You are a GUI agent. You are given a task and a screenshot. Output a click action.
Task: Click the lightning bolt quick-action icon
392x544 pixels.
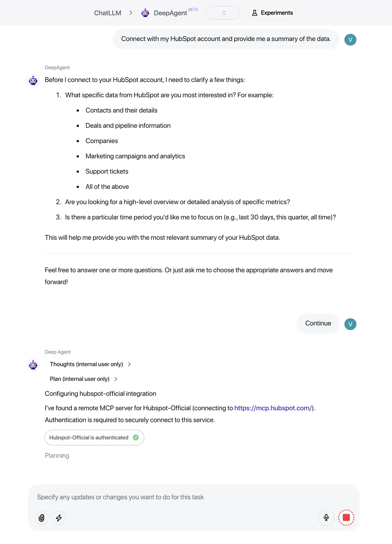[59, 518]
